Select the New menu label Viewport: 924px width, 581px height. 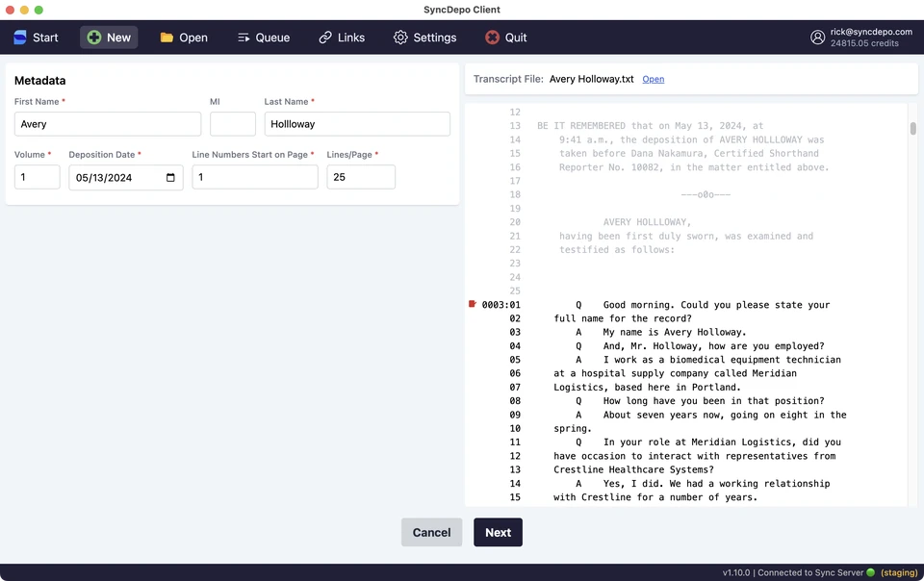[118, 38]
